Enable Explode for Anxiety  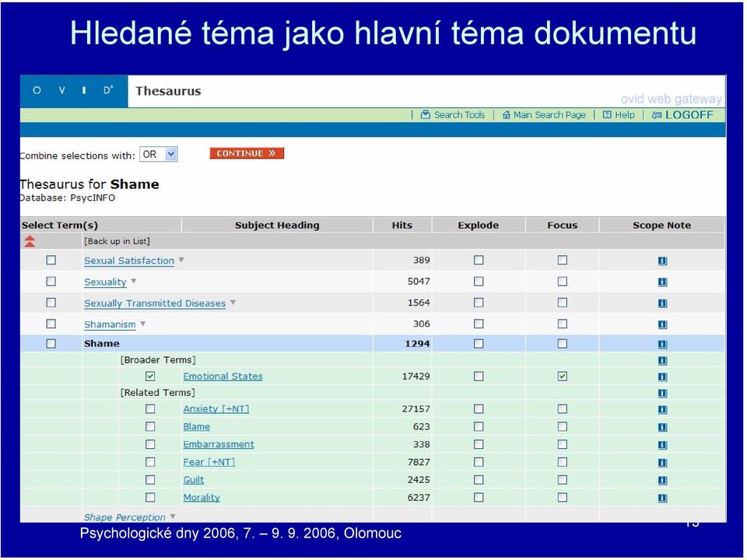click(x=479, y=409)
